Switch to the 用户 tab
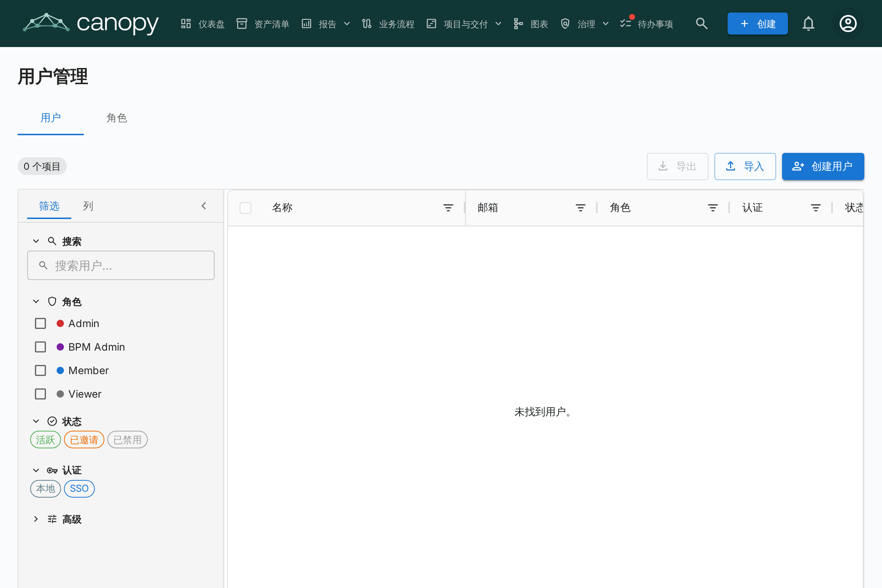 [x=51, y=118]
